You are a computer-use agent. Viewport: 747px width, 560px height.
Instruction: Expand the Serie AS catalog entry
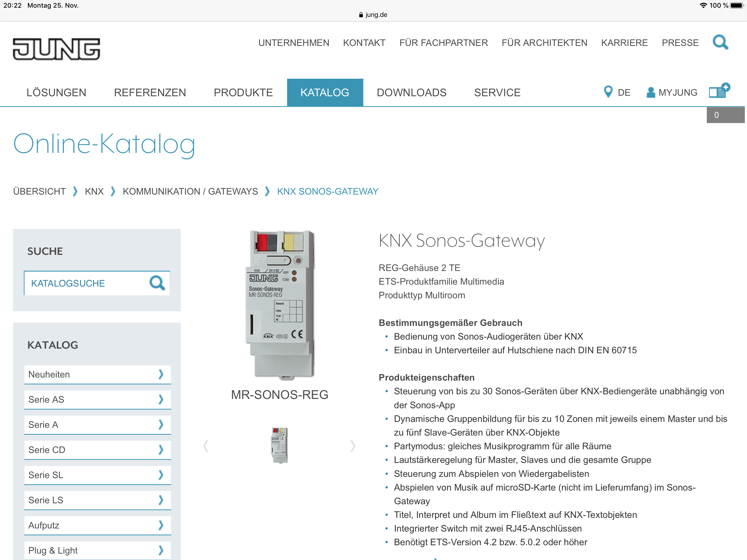(x=97, y=399)
